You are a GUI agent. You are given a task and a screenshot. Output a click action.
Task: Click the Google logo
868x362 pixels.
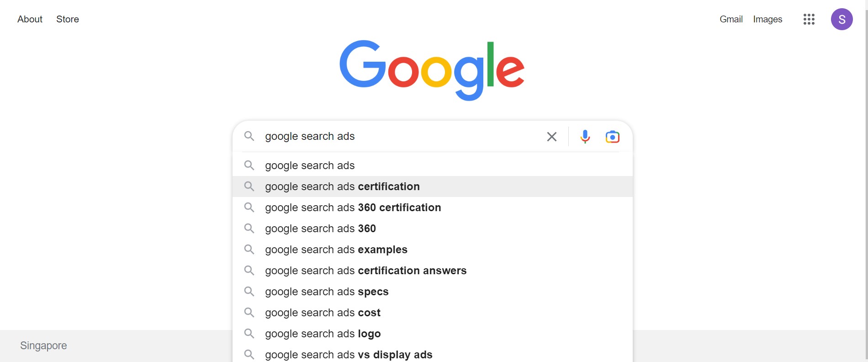(432, 70)
